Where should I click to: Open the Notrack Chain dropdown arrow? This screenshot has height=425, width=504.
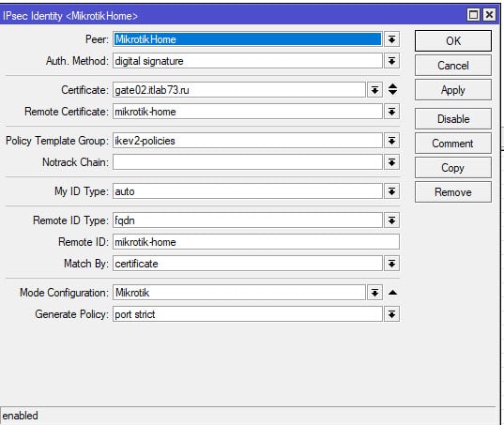[391, 162]
